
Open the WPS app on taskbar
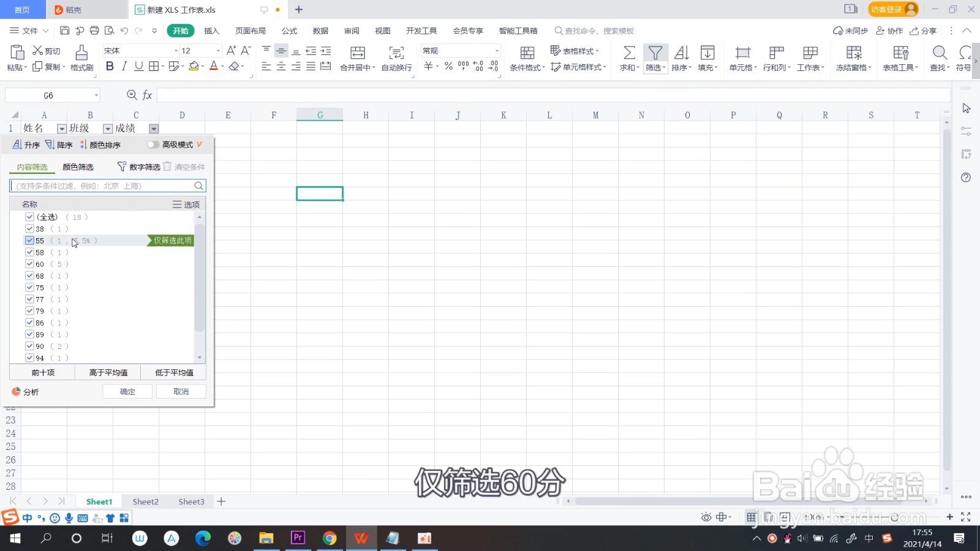click(361, 538)
